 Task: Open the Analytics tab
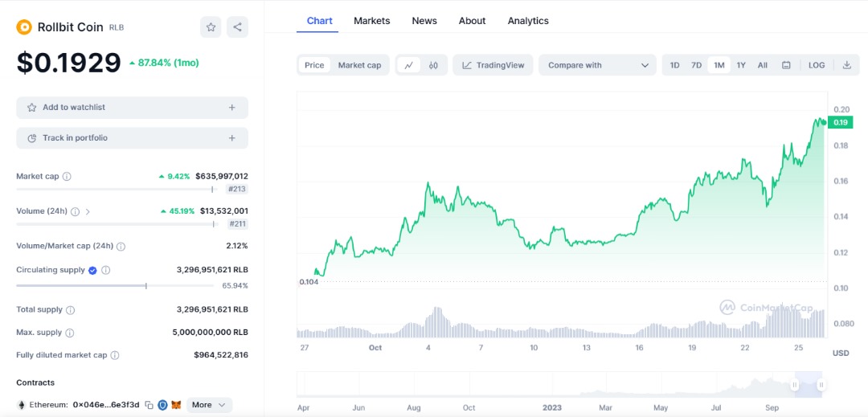click(x=528, y=21)
